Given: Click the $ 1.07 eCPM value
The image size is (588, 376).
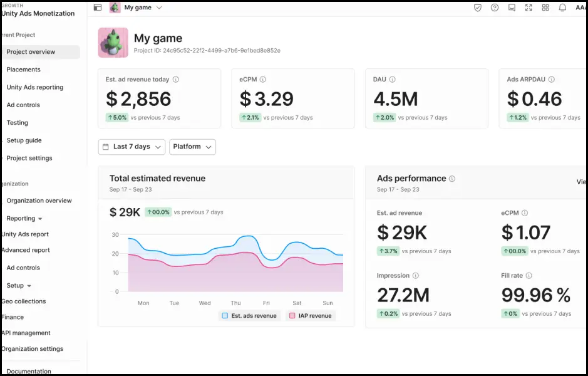Looking at the screenshot, I should 526,232.
